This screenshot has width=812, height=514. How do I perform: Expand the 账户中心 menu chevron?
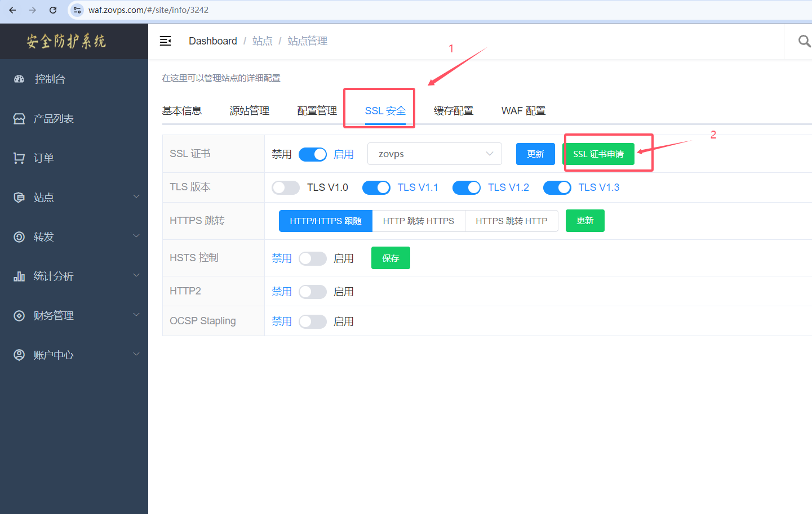136,354
